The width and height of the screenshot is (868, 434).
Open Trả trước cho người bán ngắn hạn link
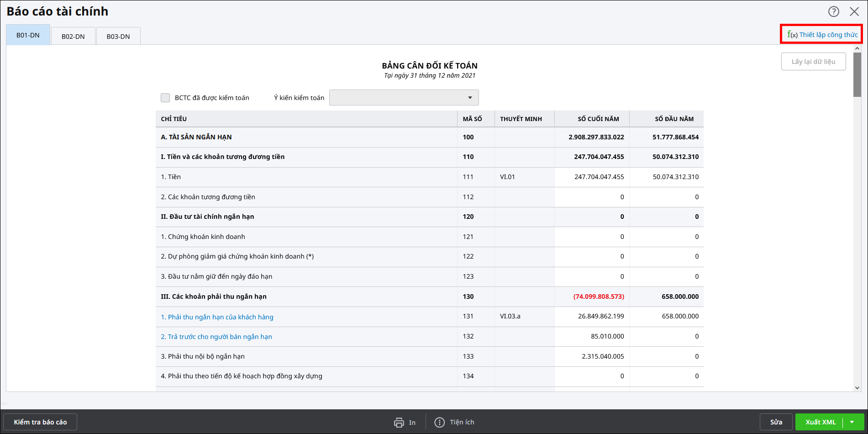216,337
